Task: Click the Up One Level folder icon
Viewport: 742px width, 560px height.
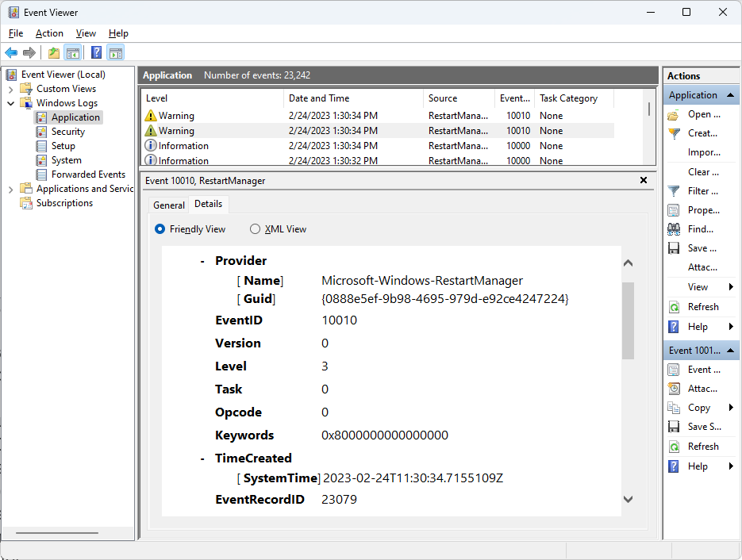Action: coord(54,52)
